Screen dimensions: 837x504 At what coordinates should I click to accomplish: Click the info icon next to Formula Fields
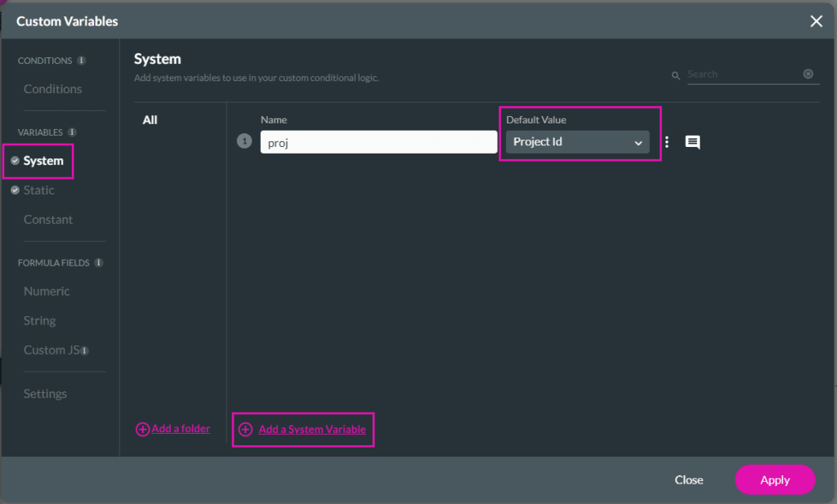(x=98, y=263)
